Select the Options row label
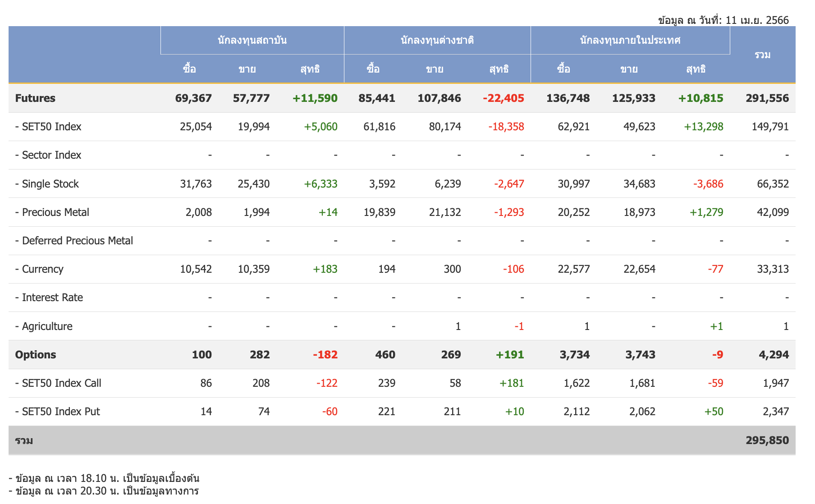 tap(36, 355)
